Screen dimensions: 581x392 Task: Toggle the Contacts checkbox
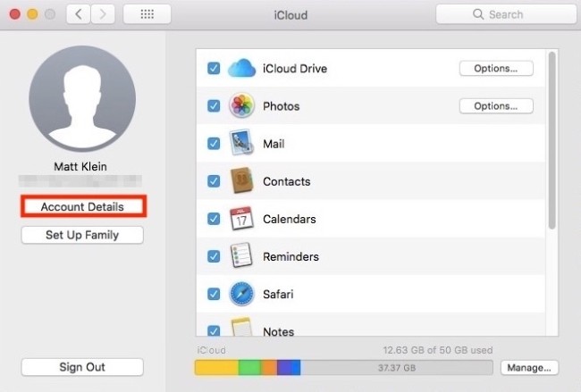(214, 181)
